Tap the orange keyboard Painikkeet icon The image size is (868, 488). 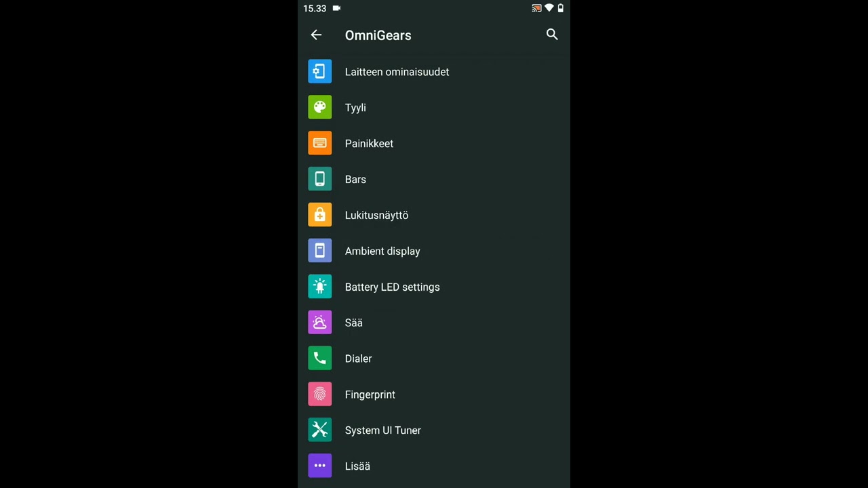pos(320,143)
